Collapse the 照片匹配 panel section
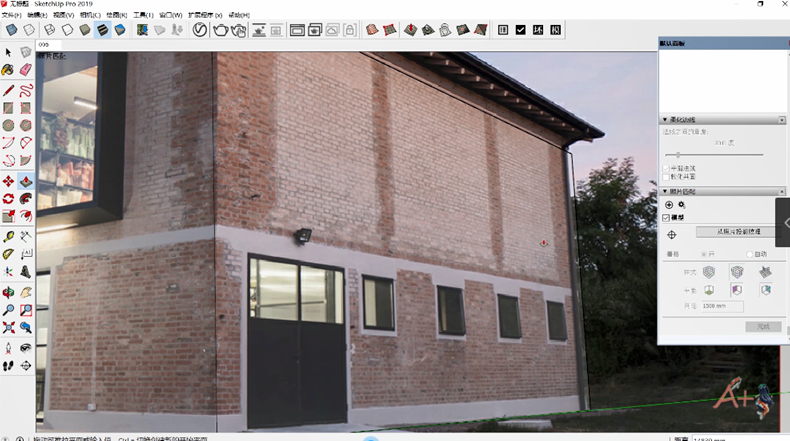Screen dimensions: 790x441 pyautogui.click(x=665, y=191)
